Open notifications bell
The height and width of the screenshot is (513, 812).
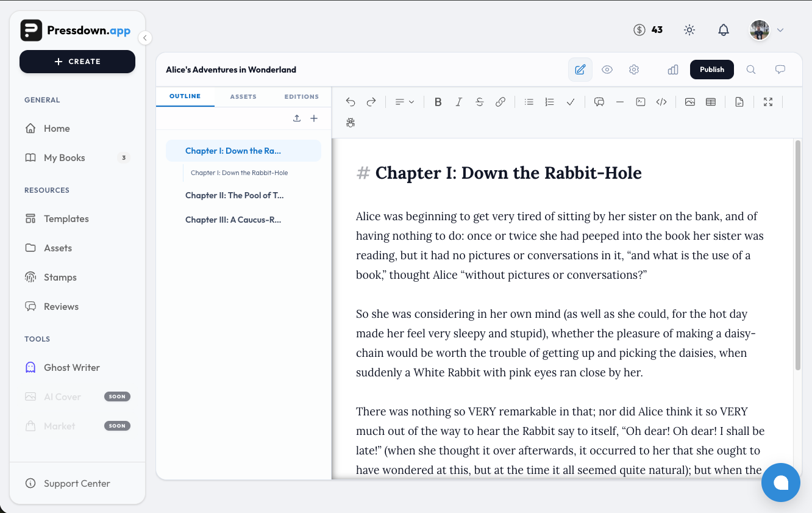(724, 29)
